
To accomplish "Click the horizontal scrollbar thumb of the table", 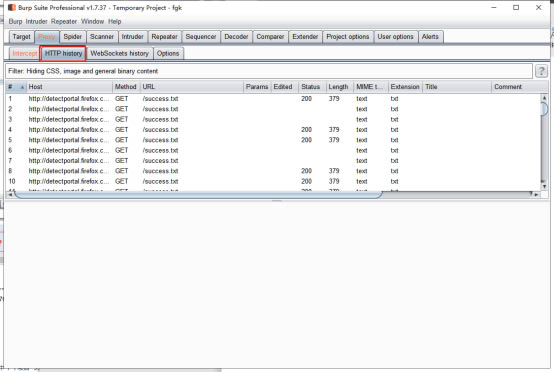I will point(198,194).
